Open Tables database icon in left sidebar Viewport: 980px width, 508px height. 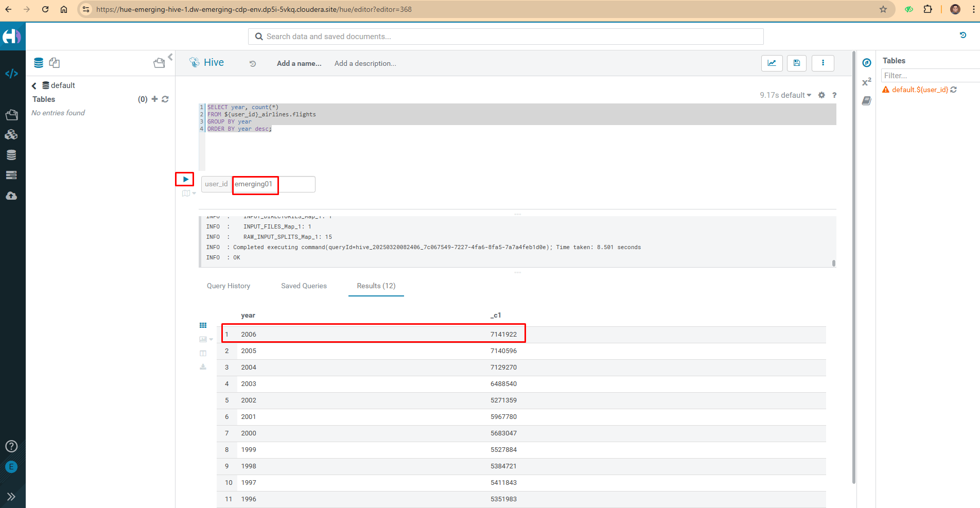click(x=11, y=155)
